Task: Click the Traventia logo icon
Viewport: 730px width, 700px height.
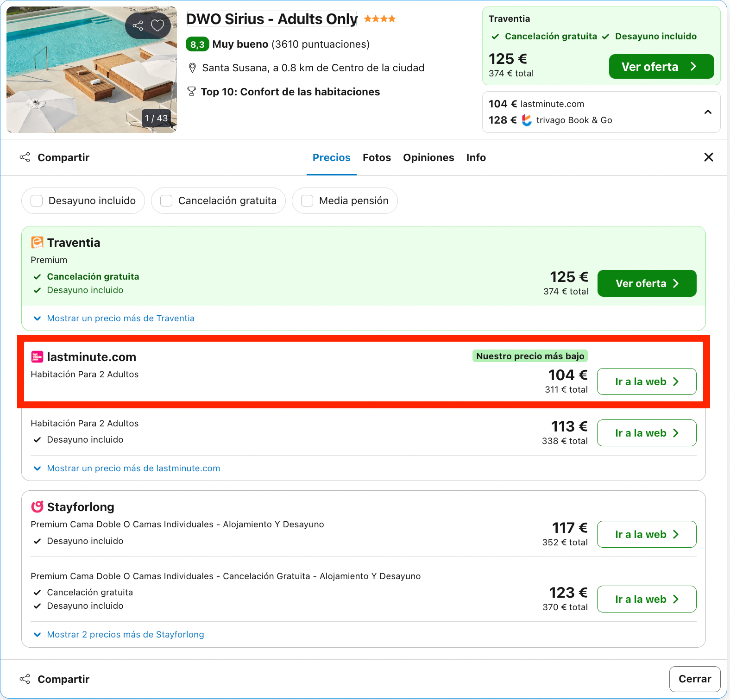Action: (x=37, y=243)
